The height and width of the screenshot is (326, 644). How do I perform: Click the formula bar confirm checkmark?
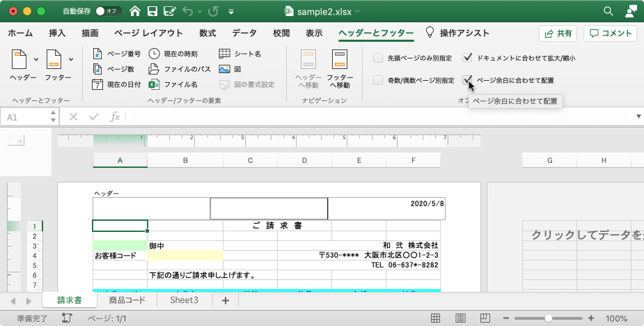click(94, 117)
